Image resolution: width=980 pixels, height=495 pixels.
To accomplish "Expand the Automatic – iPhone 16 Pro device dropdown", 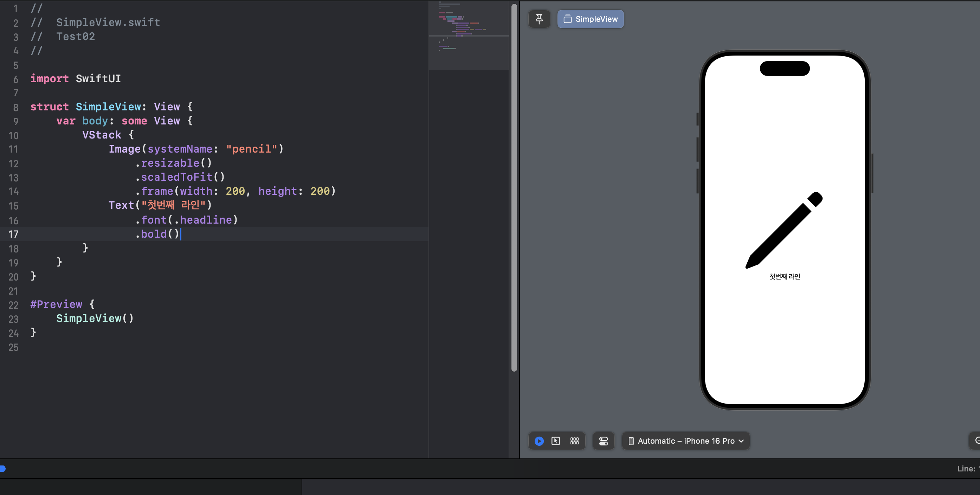I will coord(685,441).
